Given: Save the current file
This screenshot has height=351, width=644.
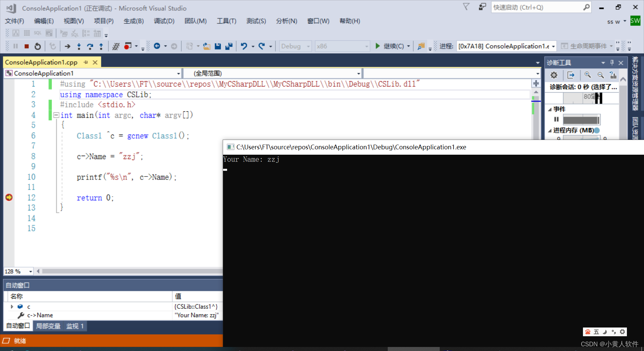Looking at the screenshot, I should [x=218, y=46].
